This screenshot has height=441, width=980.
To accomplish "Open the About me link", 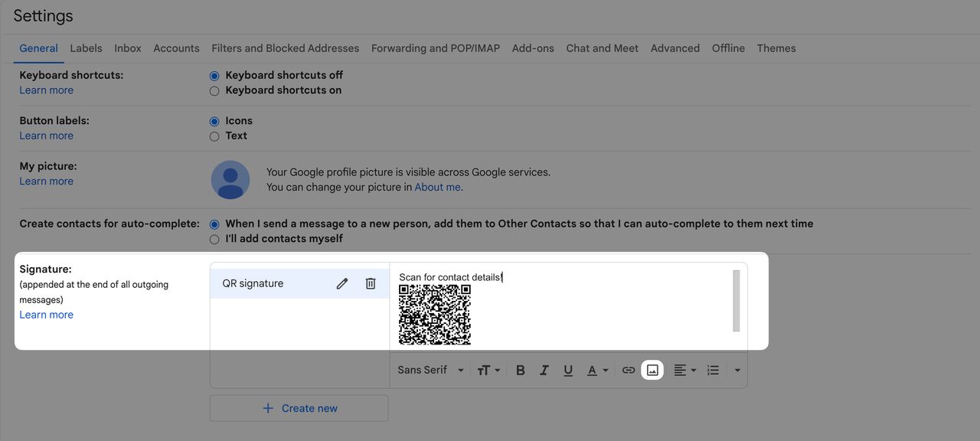I will 438,187.
